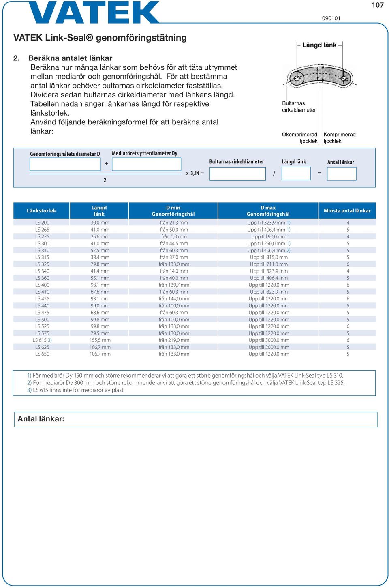Image resolution: width=389 pixels, height=588 pixels.
Task: Click the bottom 'Antal länkar:' answer field
Action: 196,419
